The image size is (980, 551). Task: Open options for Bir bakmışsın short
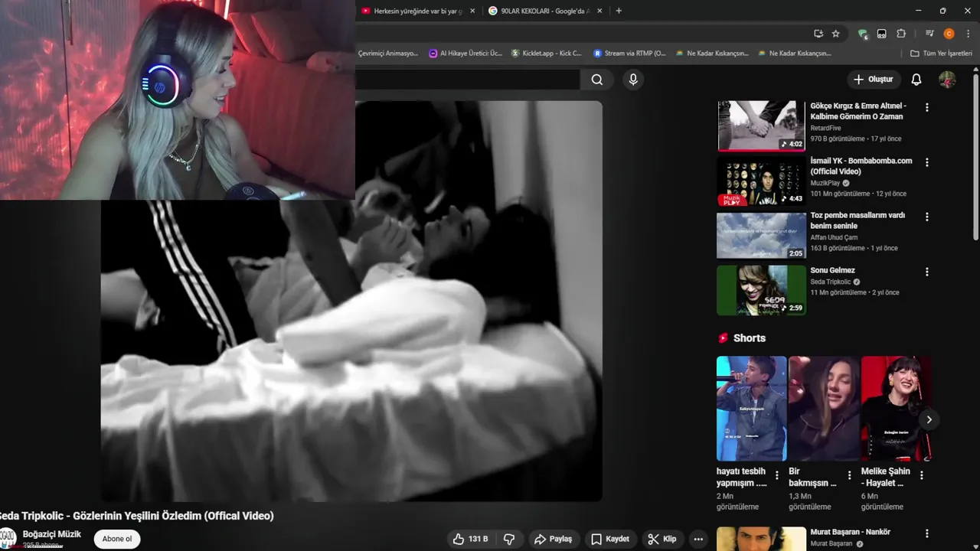click(849, 475)
